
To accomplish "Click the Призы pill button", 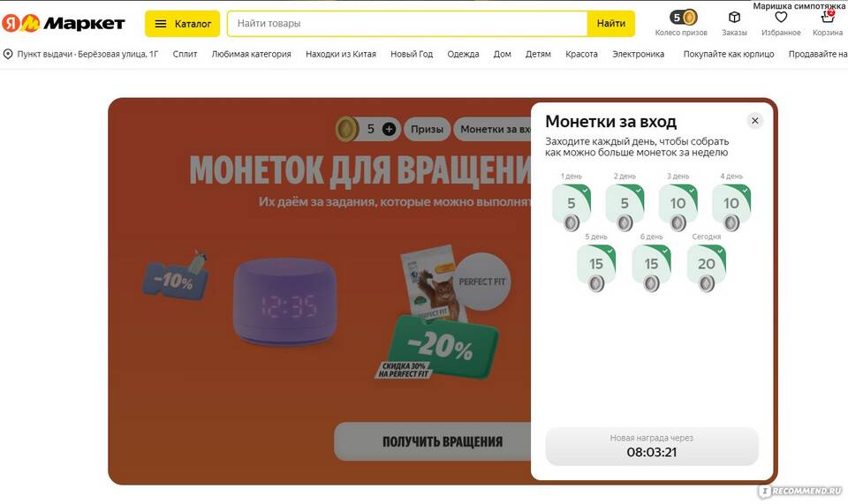I will tap(427, 129).
